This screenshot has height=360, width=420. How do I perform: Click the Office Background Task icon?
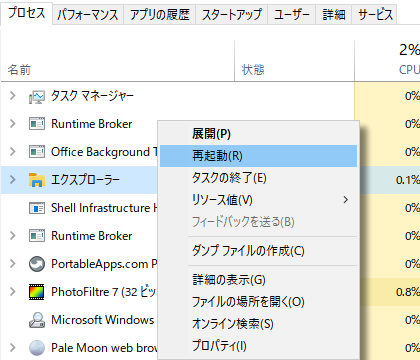tap(37, 152)
